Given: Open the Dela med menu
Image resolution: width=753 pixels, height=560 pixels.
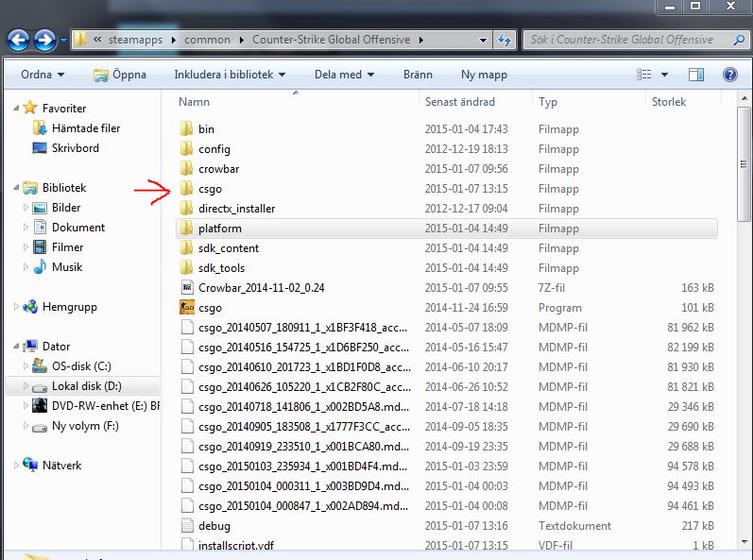Looking at the screenshot, I should pyautogui.click(x=344, y=75).
